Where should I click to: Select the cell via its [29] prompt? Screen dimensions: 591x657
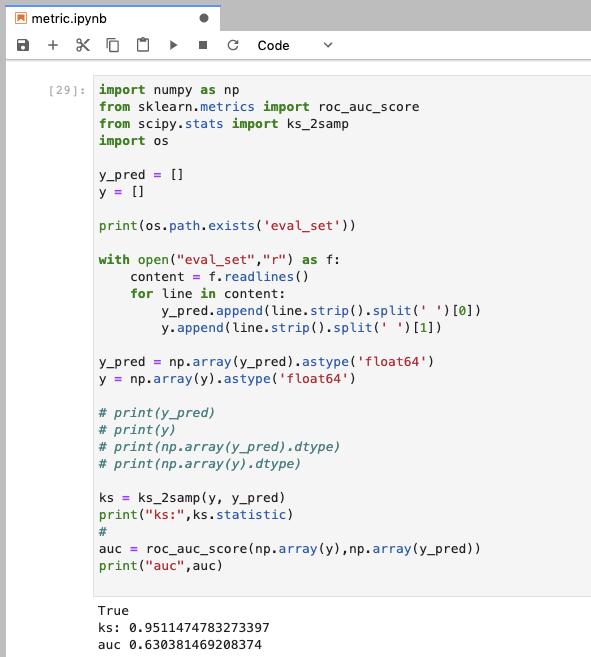(67, 90)
